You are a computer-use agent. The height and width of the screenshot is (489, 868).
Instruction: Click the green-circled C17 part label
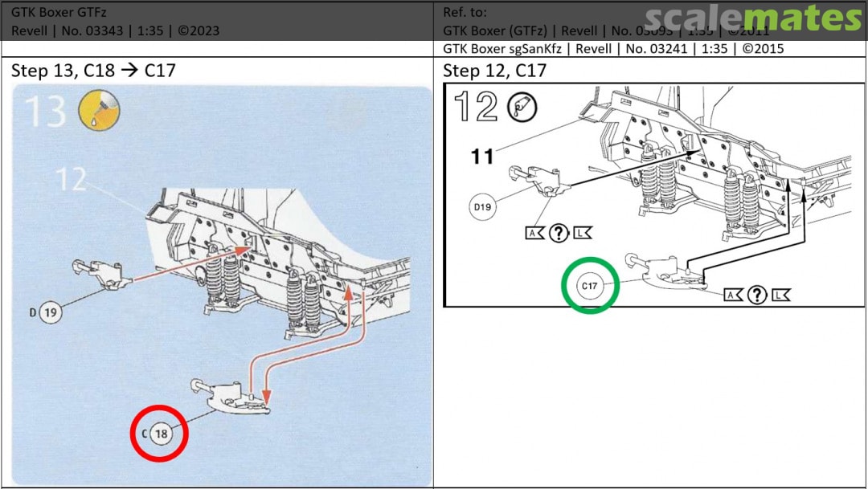click(590, 285)
